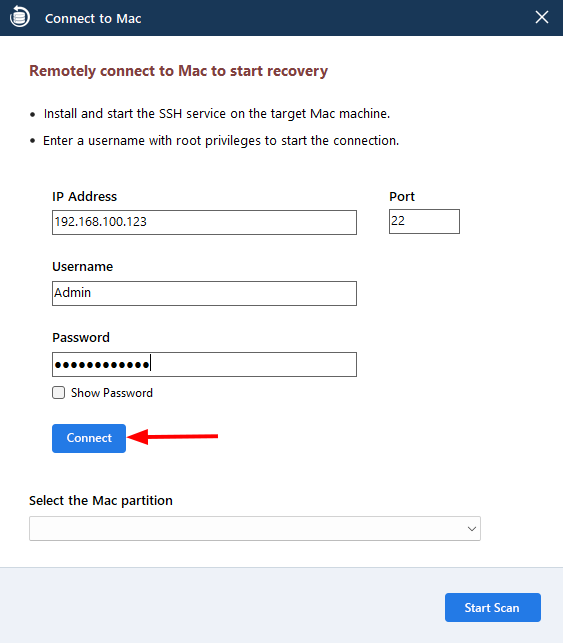Click the IP Address input field
Image resolution: width=563 pixels, height=643 pixels.
point(204,222)
